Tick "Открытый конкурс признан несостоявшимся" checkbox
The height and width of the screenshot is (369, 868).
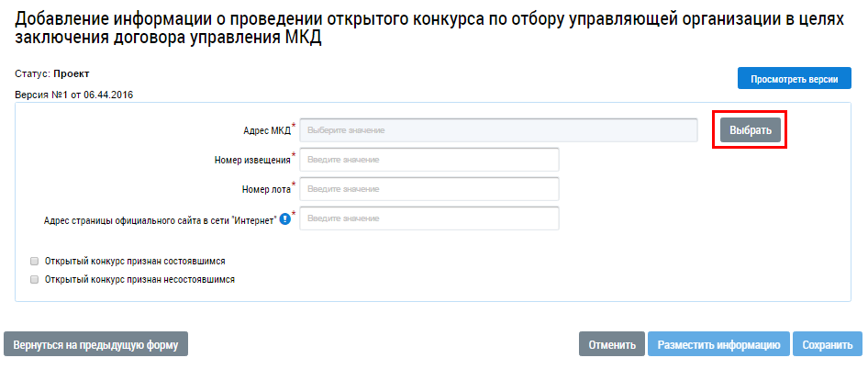point(35,279)
